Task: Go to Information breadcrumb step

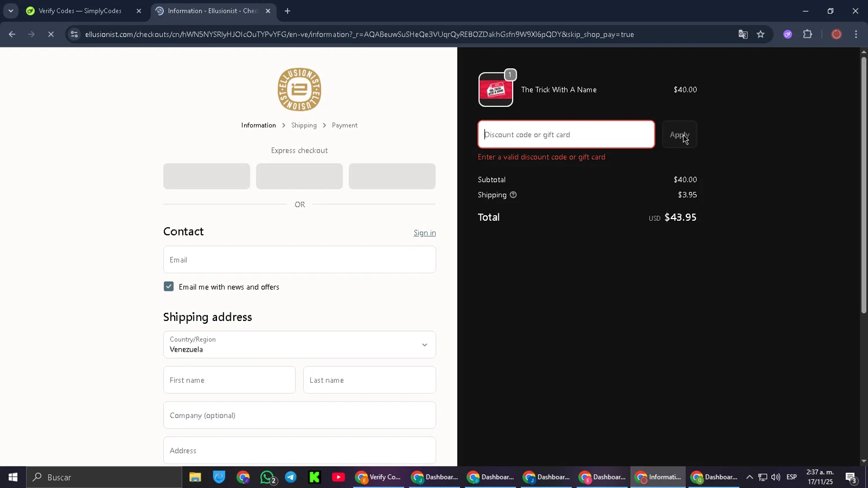Action: [259, 125]
